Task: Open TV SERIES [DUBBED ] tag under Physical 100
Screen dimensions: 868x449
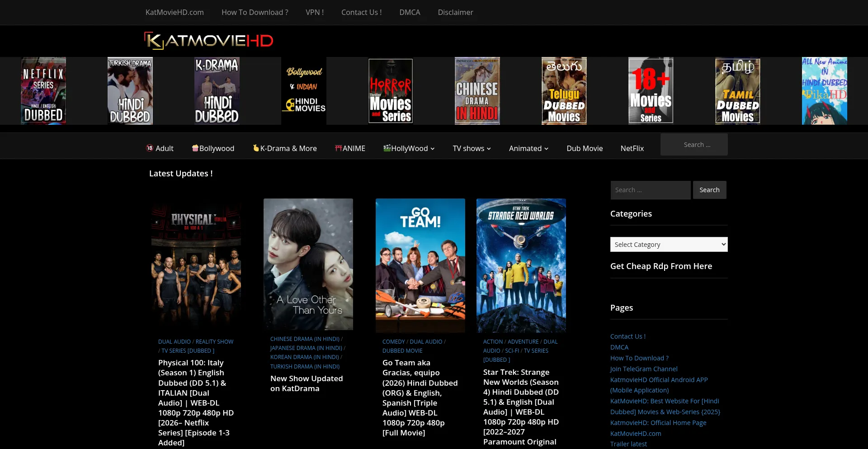Action: click(188, 351)
